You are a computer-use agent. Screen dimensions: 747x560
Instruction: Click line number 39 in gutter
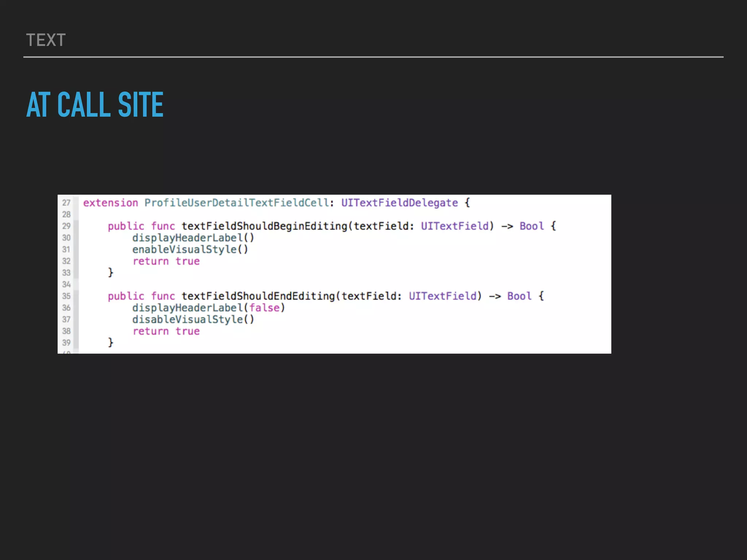(66, 343)
